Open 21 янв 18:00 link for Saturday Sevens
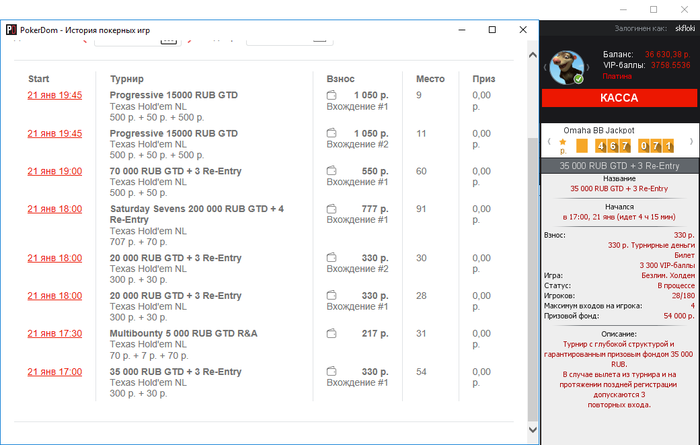700x445 pixels. coord(55,209)
